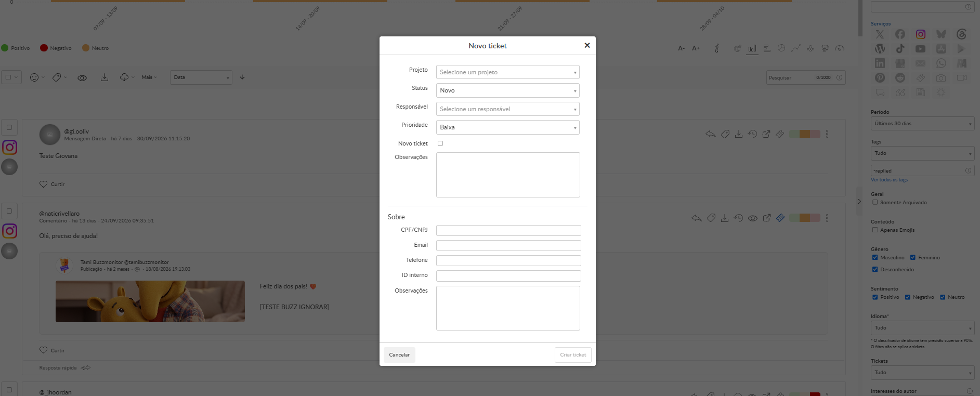Open the Período dropdown Últimos 30 dias

point(922,124)
